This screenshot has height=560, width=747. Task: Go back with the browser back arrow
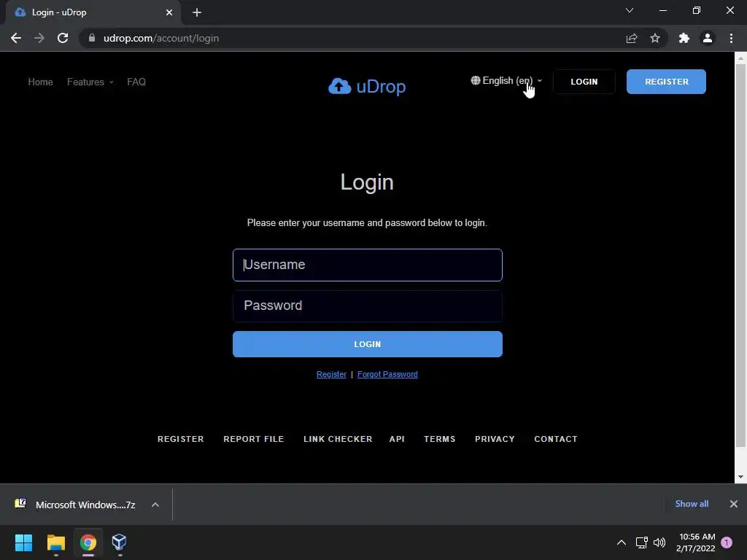[x=16, y=38]
